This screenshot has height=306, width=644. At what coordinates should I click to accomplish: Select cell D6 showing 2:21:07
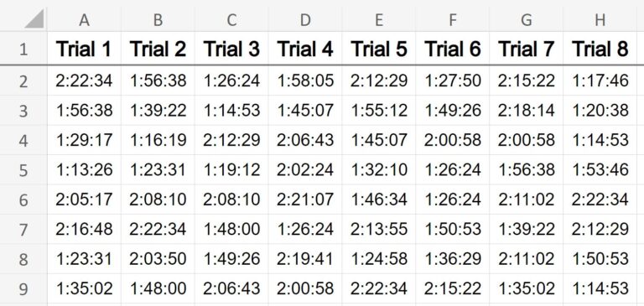click(305, 200)
